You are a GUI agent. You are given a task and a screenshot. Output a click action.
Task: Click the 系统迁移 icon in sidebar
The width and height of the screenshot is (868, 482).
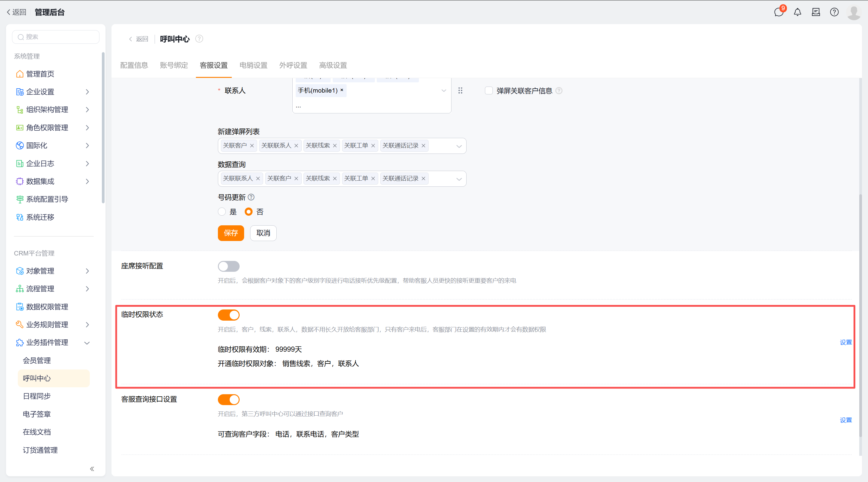pos(20,217)
